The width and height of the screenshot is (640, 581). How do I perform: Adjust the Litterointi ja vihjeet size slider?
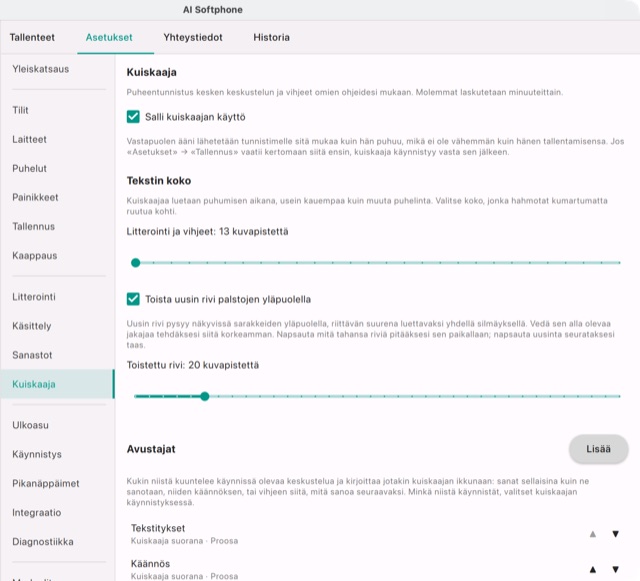378,263
